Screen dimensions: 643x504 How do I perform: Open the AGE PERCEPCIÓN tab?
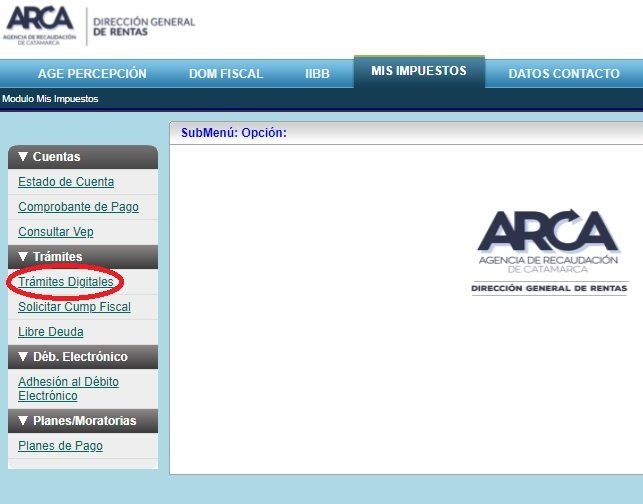coord(92,73)
